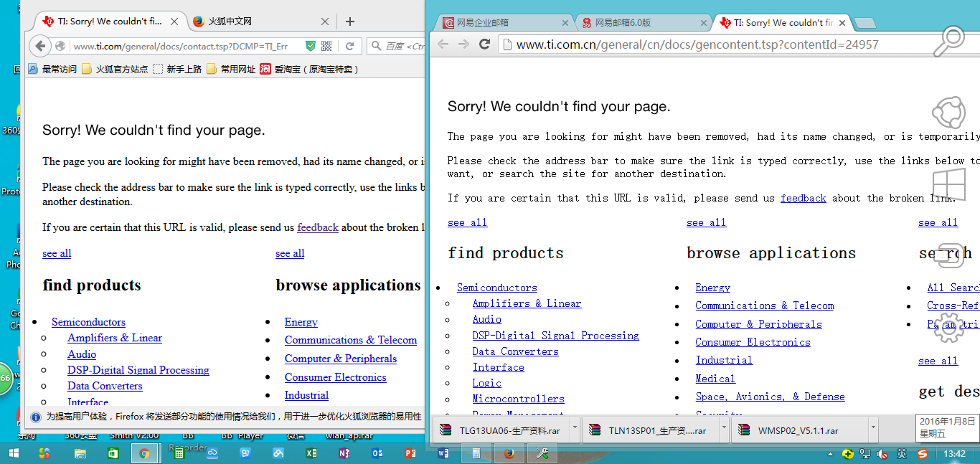Click the Chrome forward arrow
This screenshot has height=464, width=980.
pyautogui.click(x=464, y=44)
